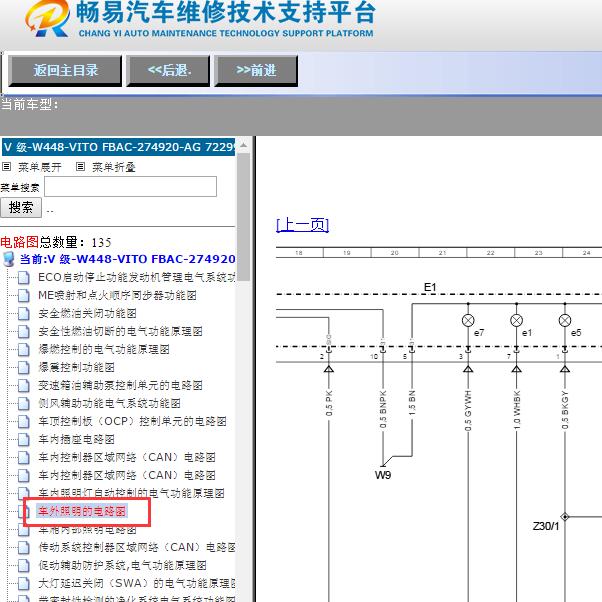
Task: Click document icon beside 变速箱油辅助泵控制单元的电路图
Action: tap(23, 385)
